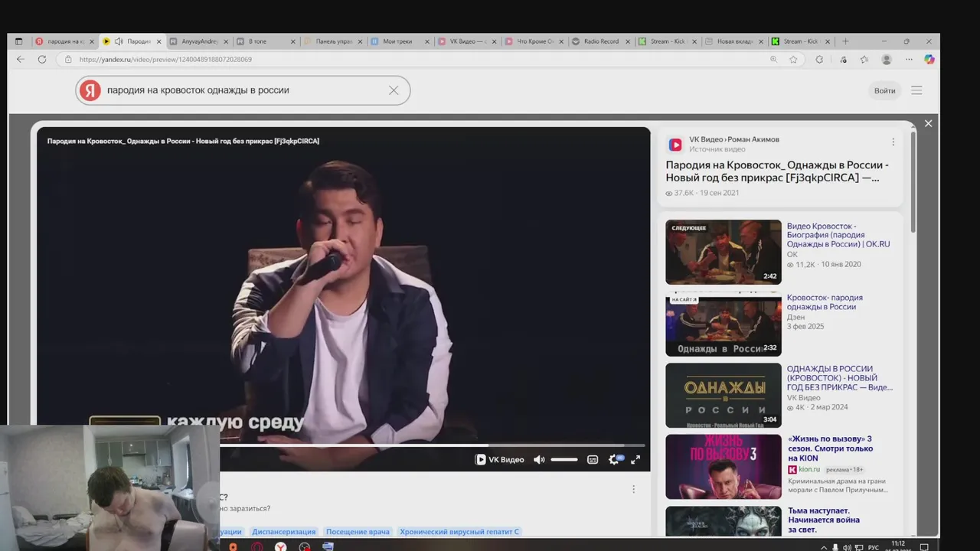Play the Дзен video thumbnail 2:32

tap(724, 324)
